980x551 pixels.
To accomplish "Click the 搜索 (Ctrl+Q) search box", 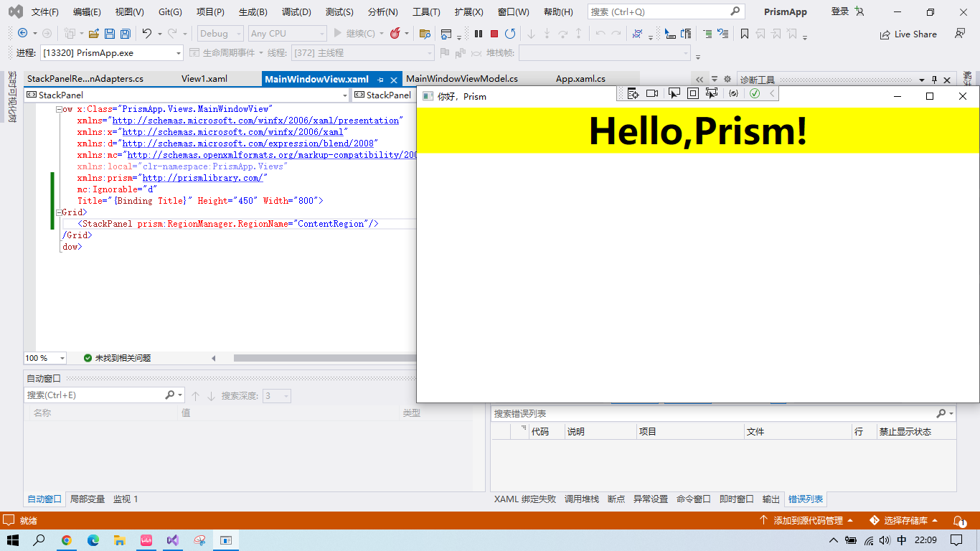I will (x=665, y=12).
